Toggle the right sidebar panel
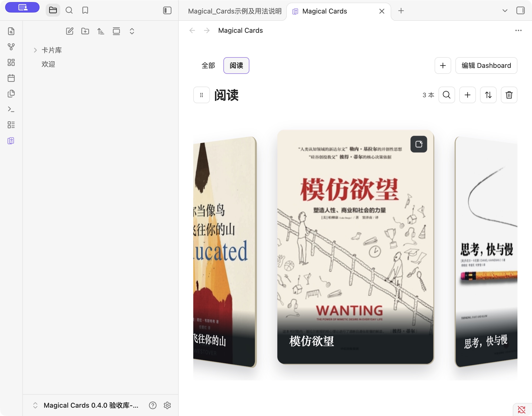The height and width of the screenshot is (416, 532). 521,11
